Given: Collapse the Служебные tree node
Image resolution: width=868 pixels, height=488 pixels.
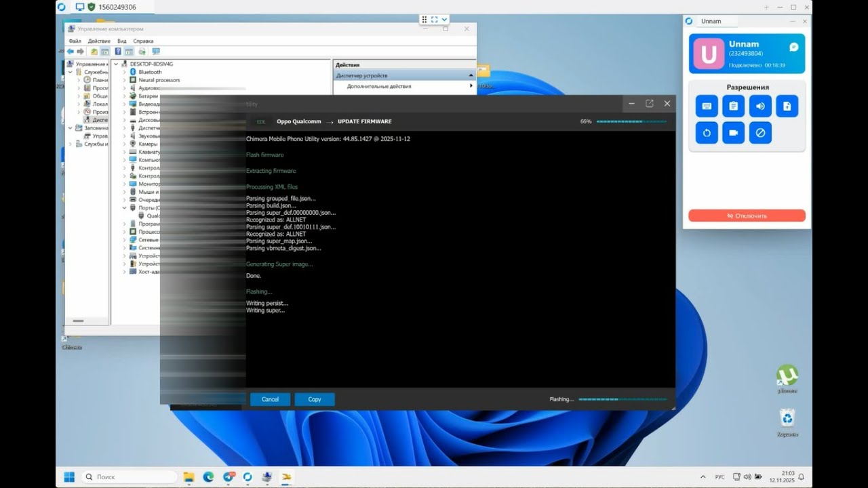Looking at the screenshot, I should [71, 72].
